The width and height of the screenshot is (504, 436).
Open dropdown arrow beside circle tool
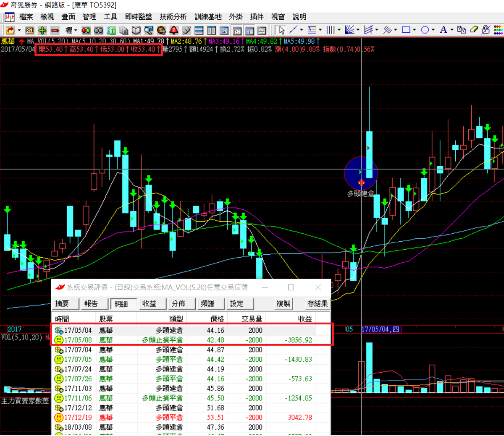pyautogui.click(x=433, y=30)
